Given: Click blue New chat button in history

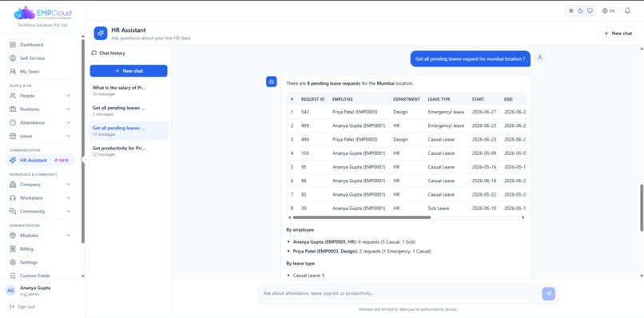Looking at the screenshot, I should [129, 70].
